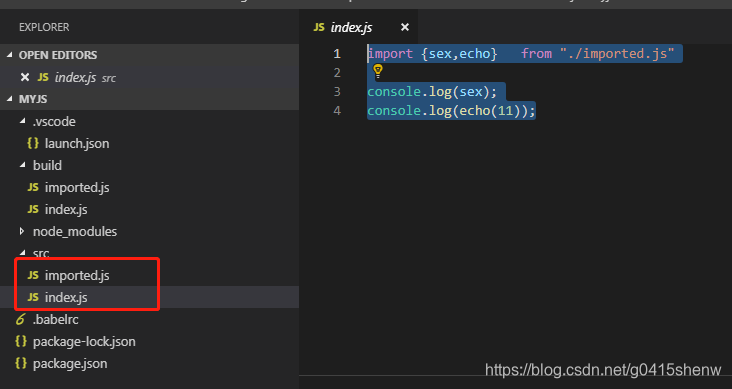Click JS icon of src imported.js
This screenshot has height=389, width=732.
coord(33,275)
